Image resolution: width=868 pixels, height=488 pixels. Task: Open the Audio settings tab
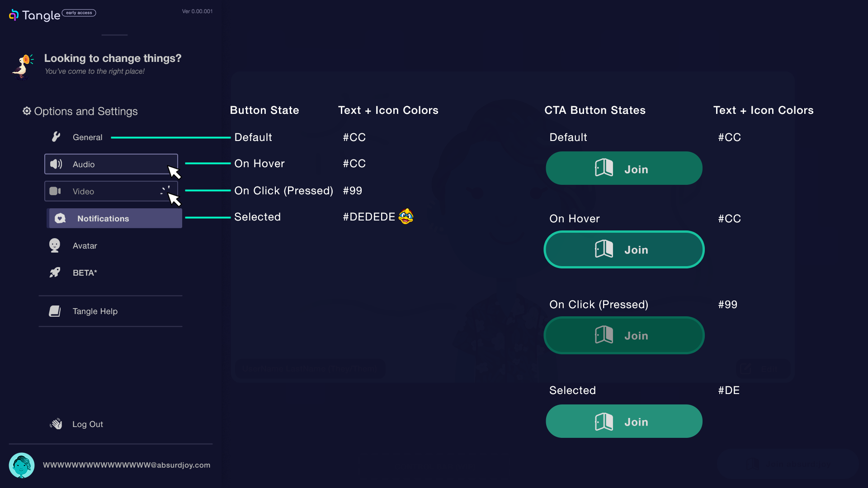111,164
